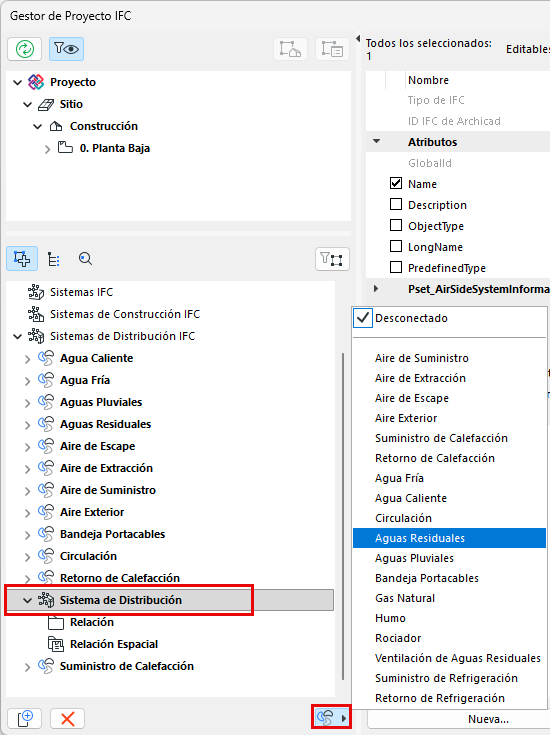Click the new group add icon at bottom left
The width and height of the screenshot is (550, 735).
25,719
